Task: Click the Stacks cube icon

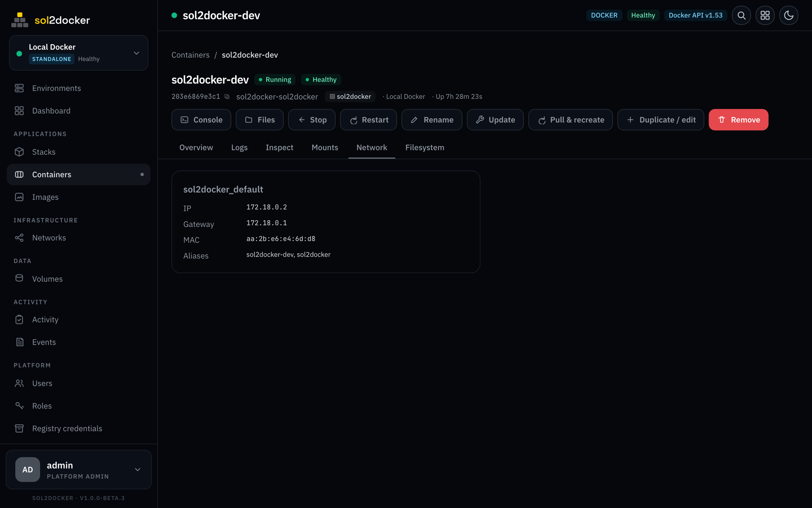Action: coord(19,152)
